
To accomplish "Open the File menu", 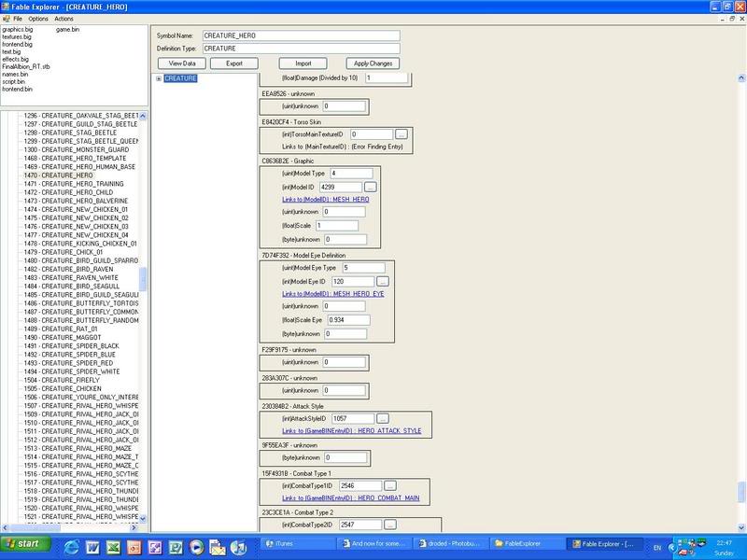I will [x=17, y=19].
